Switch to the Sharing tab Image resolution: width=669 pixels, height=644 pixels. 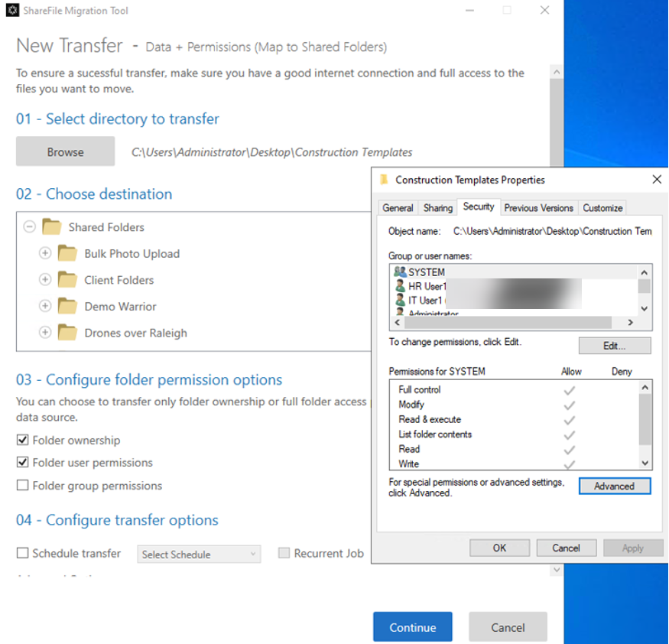coord(438,208)
